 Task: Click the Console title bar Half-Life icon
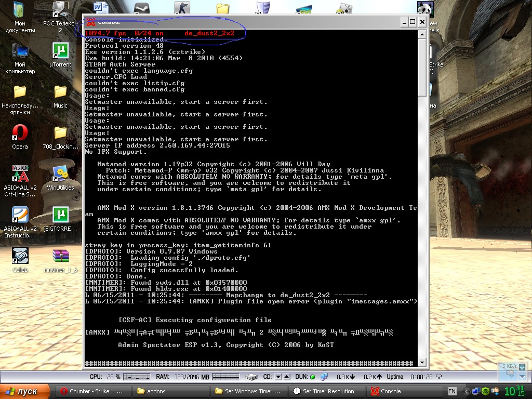click(x=90, y=22)
